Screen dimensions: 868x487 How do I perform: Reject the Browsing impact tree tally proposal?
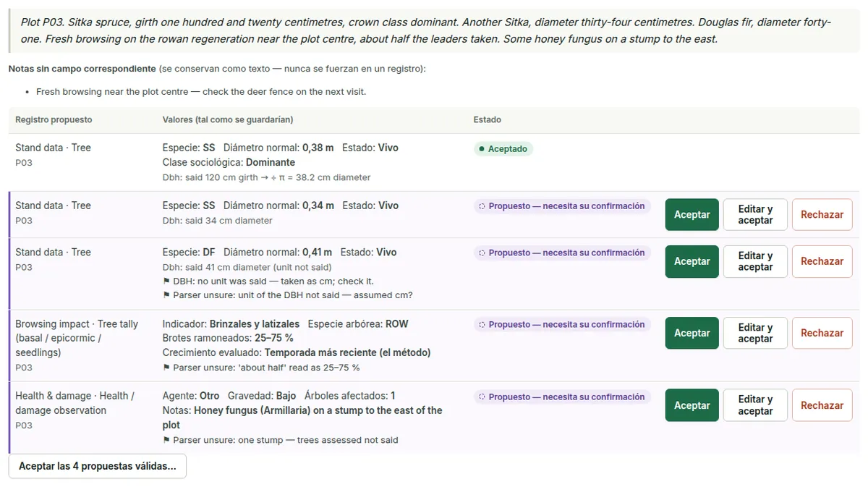coord(822,333)
